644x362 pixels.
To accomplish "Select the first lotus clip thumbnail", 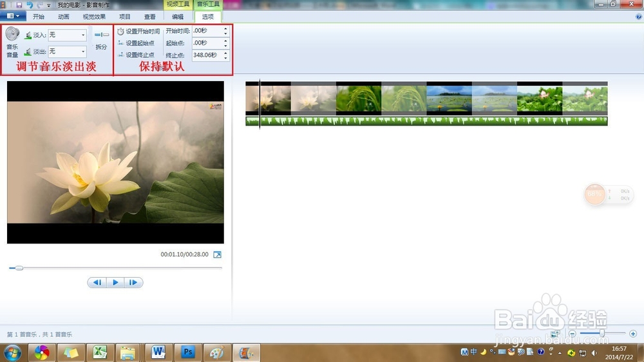I will pos(268,98).
